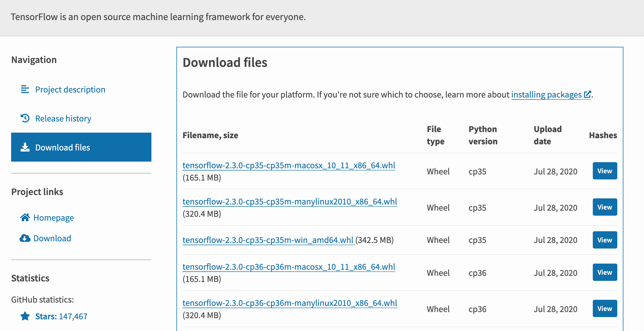Click the Project description list icon
Viewport: 644px width, 331px height.
tap(25, 89)
